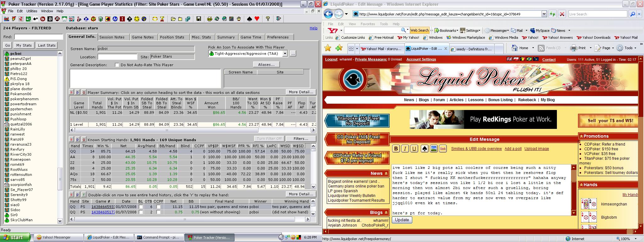The height and width of the screenshot is (242, 644).
Task: Toggle the 'g' button beside Known Starting Hands
Action: (84, 139)
